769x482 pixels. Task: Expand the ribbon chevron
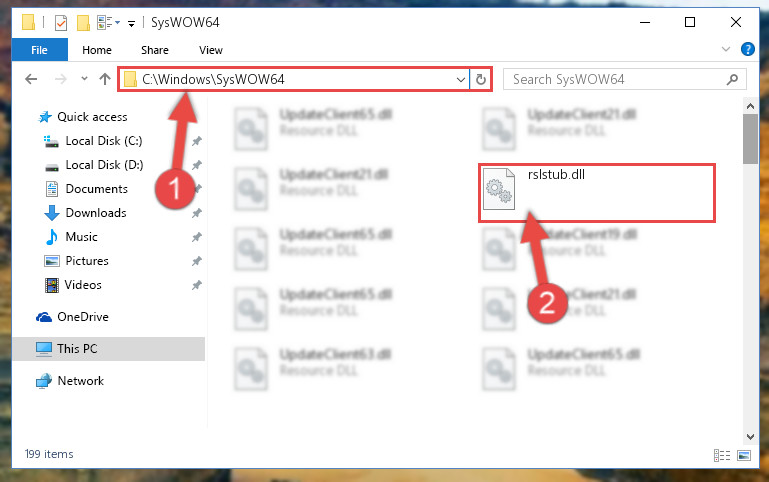726,49
